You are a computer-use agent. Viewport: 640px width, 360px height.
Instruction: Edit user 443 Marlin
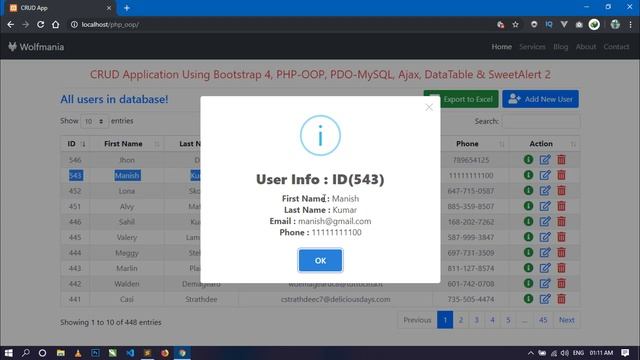click(x=545, y=268)
